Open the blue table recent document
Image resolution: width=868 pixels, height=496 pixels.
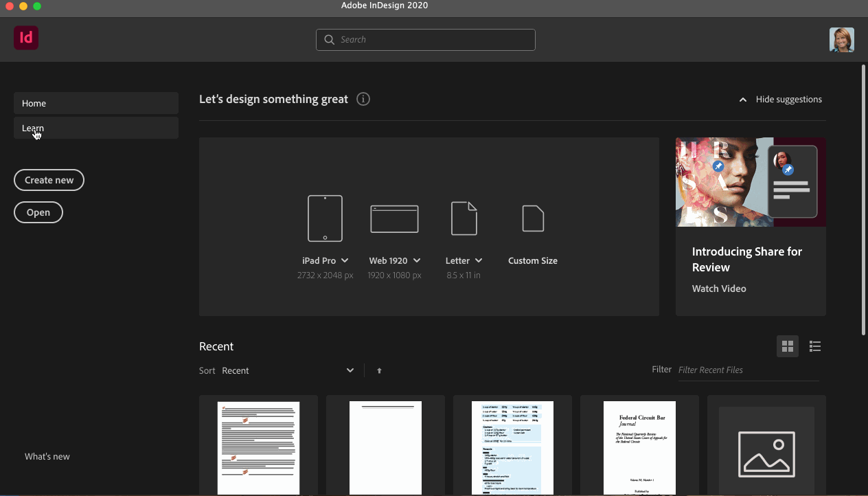tap(512, 447)
